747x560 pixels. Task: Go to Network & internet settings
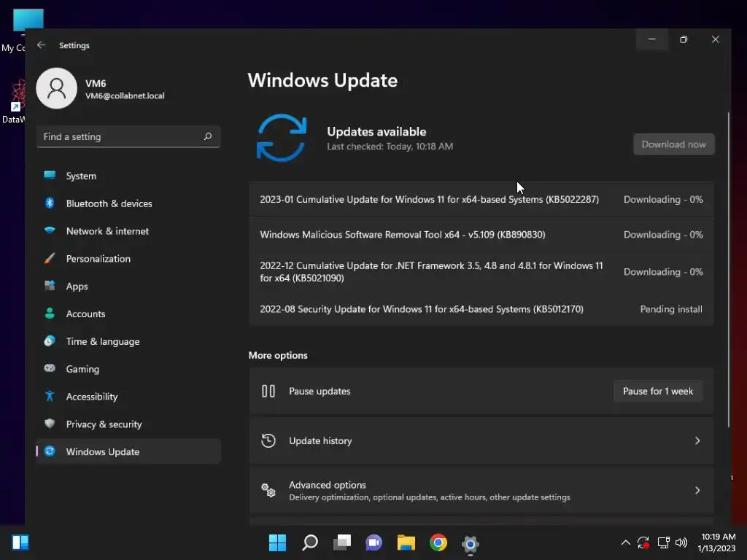click(128, 231)
